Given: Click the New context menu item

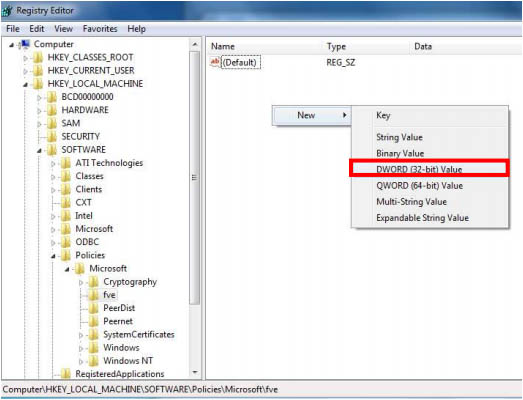Looking at the screenshot, I should 312,115.
